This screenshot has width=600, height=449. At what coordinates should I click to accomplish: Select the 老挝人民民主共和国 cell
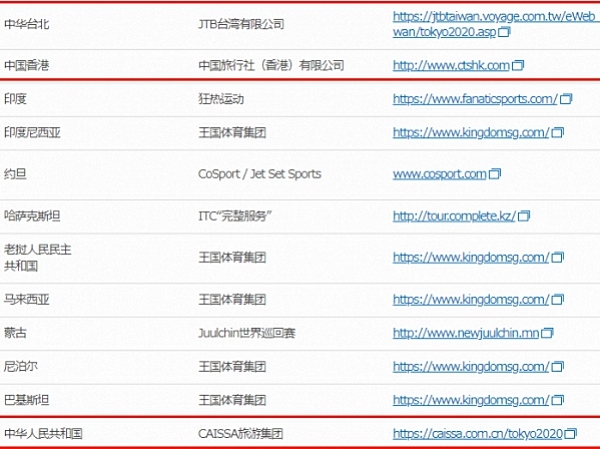click(38, 258)
